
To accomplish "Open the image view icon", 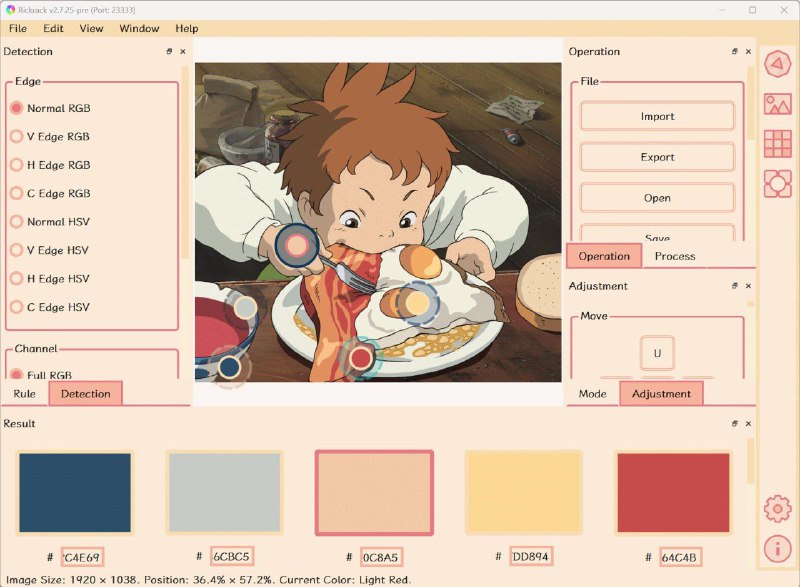I will pyautogui.click(x=778, y=104).
